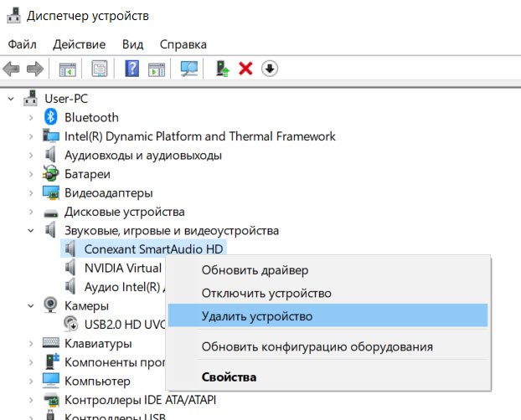This screenshot has height=420, width=521.
Task: Click the Device Manager title bar icon
Action: click(x=13, y=15)
